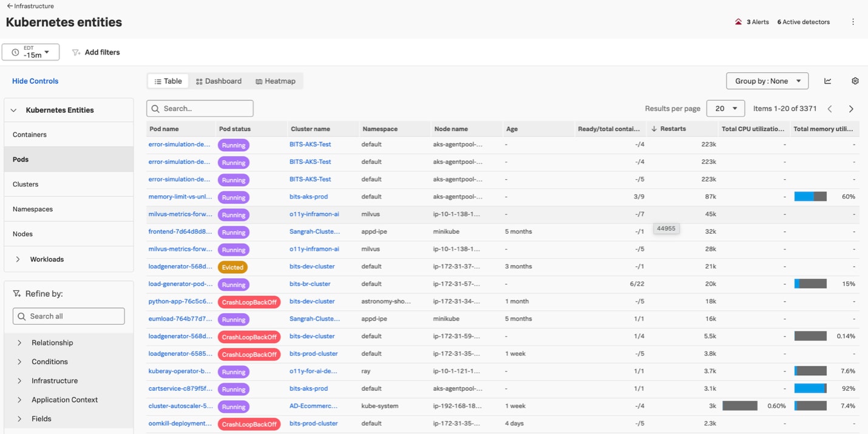Click Hide Controls to toggle sidebar
The image size is (868, 434).
pyautogui.click(x=35, y=81)
